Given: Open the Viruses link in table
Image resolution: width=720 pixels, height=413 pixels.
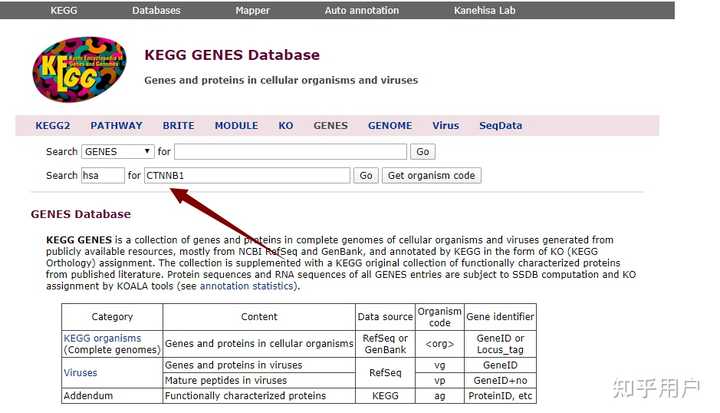Looking at the screenshot, I should (x=80, y=373).
